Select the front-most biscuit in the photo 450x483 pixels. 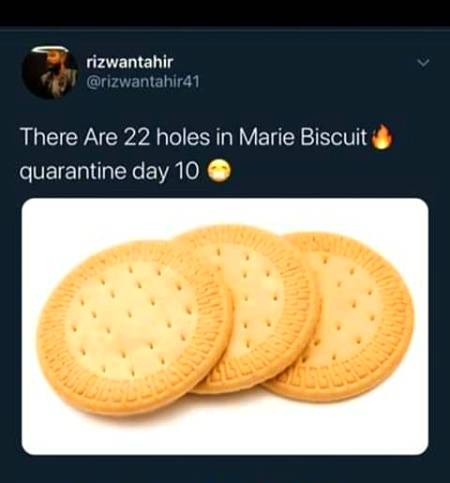(x=135, y=328)
